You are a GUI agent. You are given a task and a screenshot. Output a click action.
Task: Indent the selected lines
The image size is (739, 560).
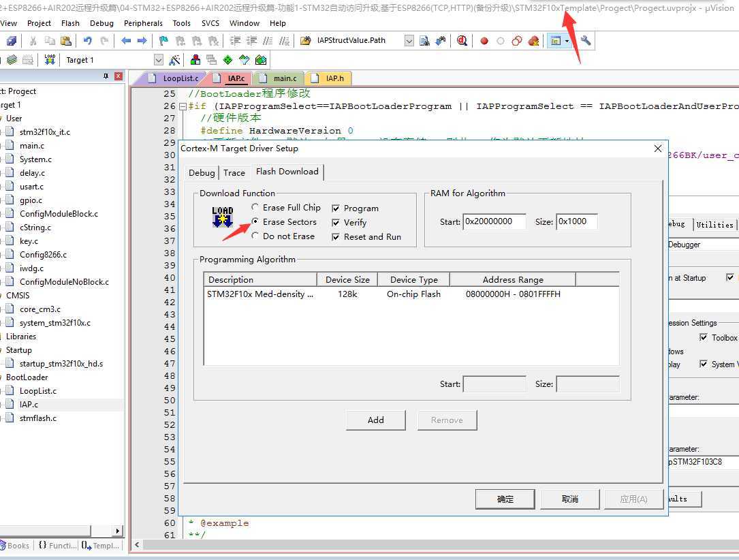tap(235, 41)
